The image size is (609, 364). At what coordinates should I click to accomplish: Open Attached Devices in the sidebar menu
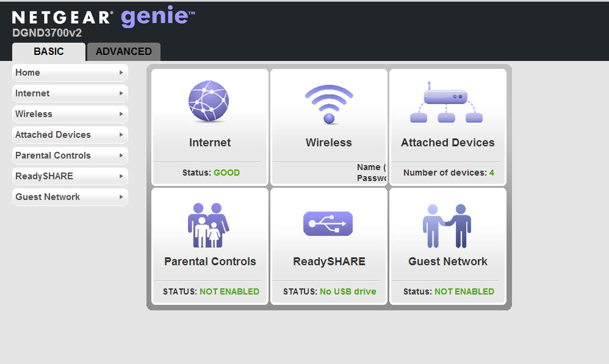tap(70, 135)
